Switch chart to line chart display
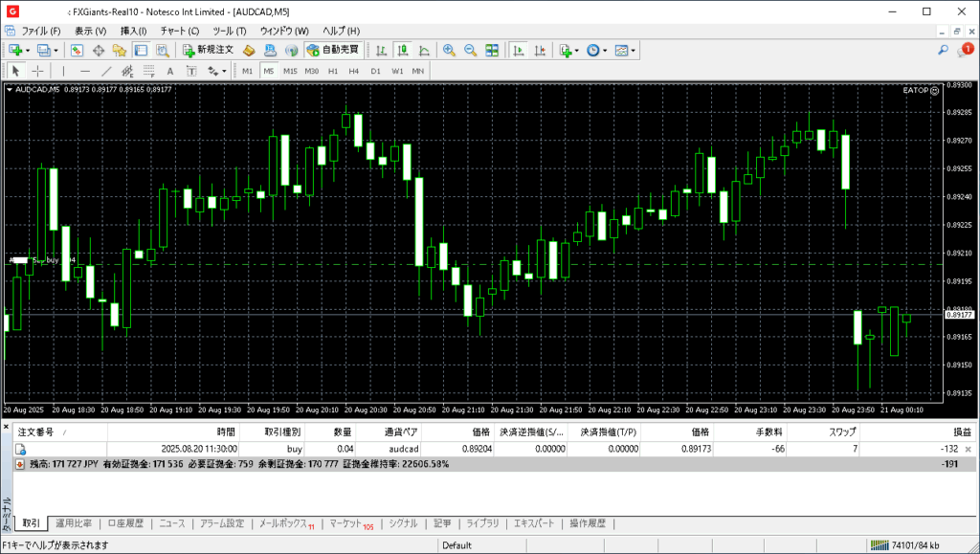The width and height of the screenshot is (980, 554). tap(423, 50)
